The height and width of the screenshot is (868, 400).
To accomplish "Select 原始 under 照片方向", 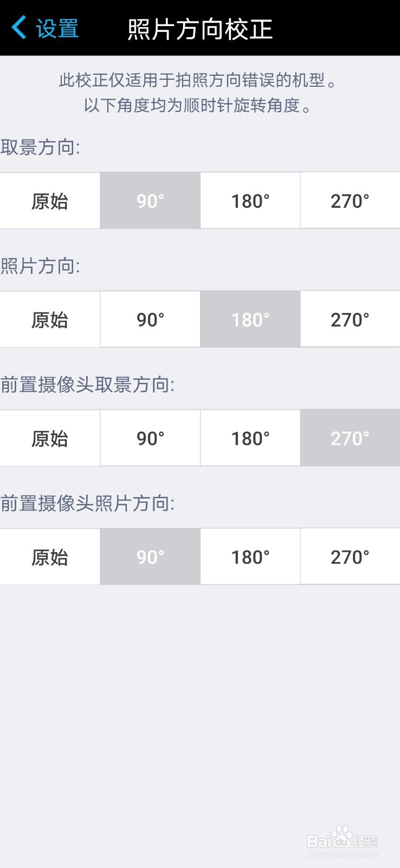I will pos(50,320).
